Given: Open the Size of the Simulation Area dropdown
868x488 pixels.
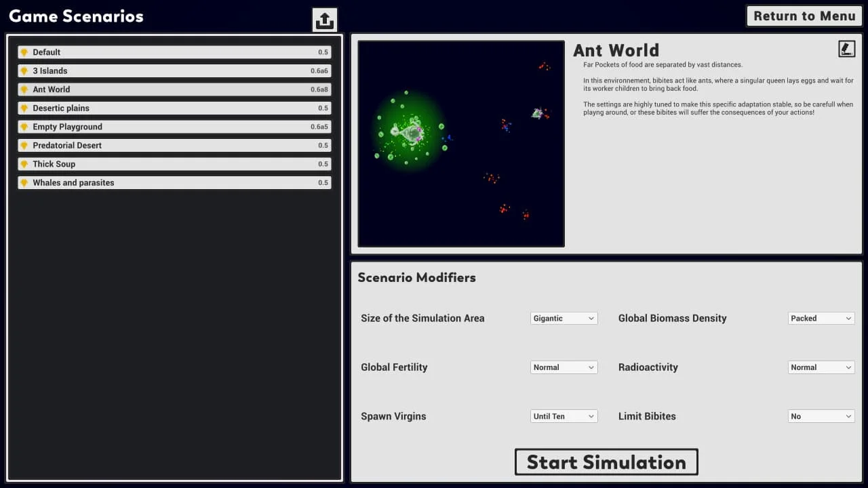Looking at the screenshot, I should pos(564,319).
